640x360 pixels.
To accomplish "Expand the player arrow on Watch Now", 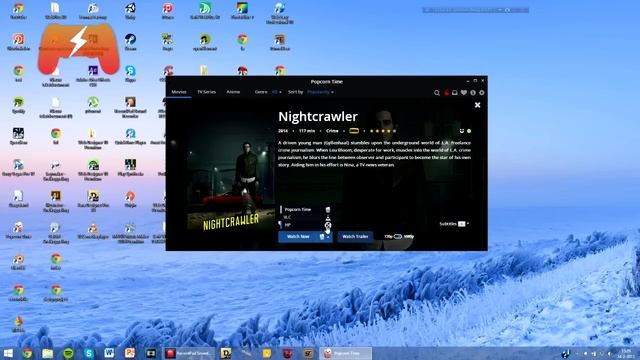I will tap(328, 237).
